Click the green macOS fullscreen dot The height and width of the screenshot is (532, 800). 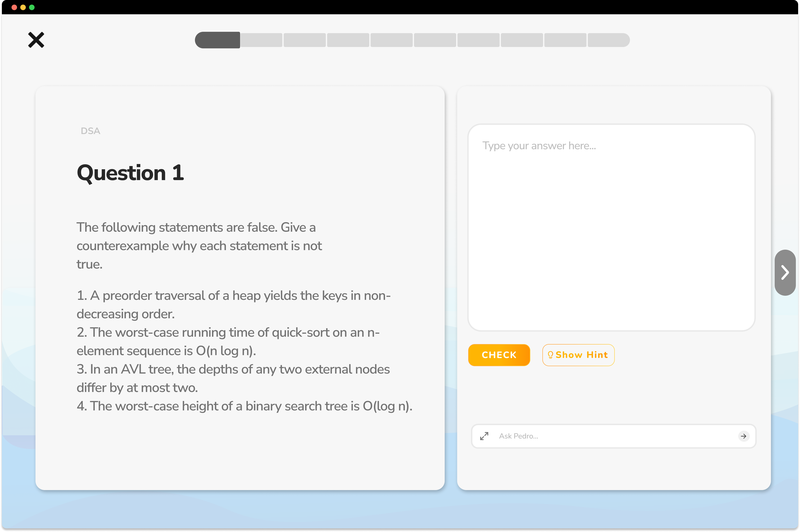32,7
